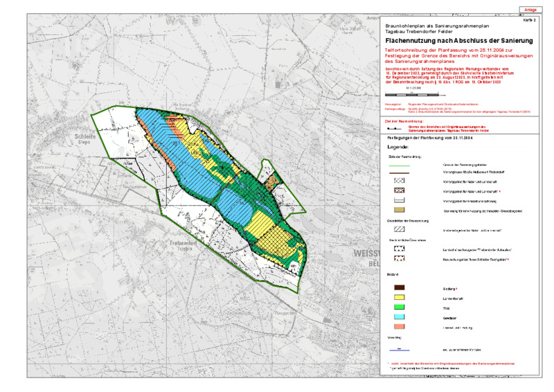The width and height of the screenshot is (554, 392).
Task: Click the brown Siedlung legend swatch
Action: point(397,286)
